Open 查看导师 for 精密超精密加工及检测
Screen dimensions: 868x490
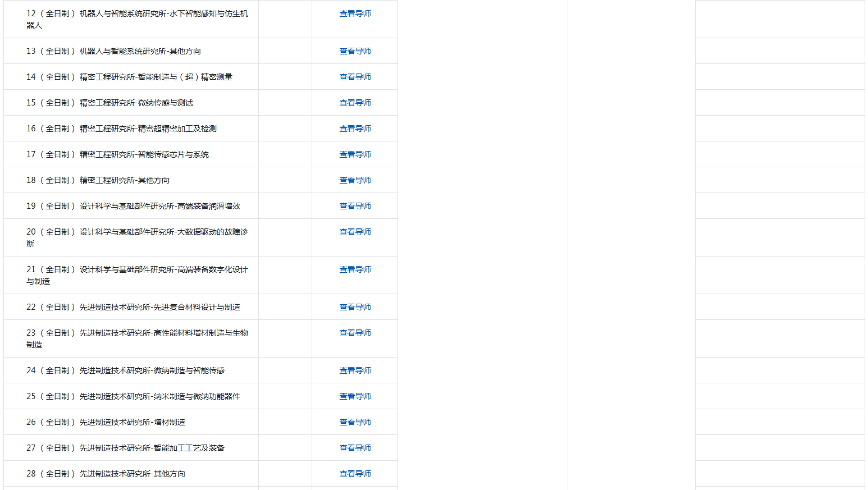click(x=354, y=129)
